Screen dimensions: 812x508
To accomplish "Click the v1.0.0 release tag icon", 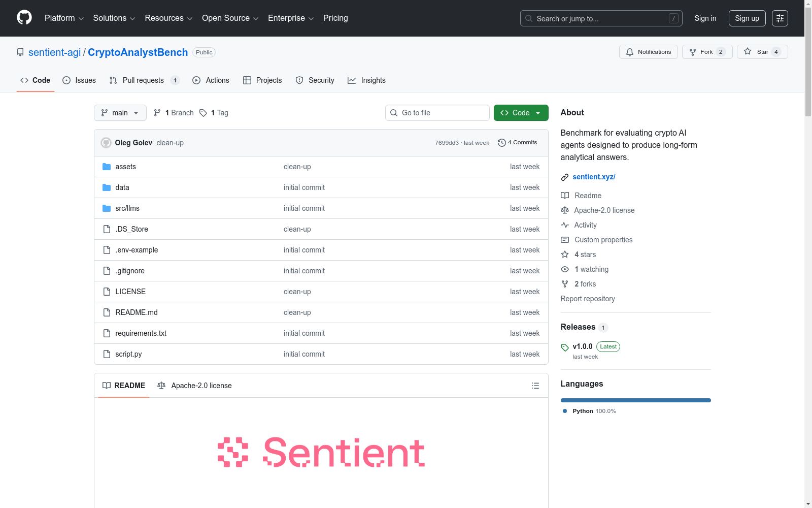I will coord(565,347).
